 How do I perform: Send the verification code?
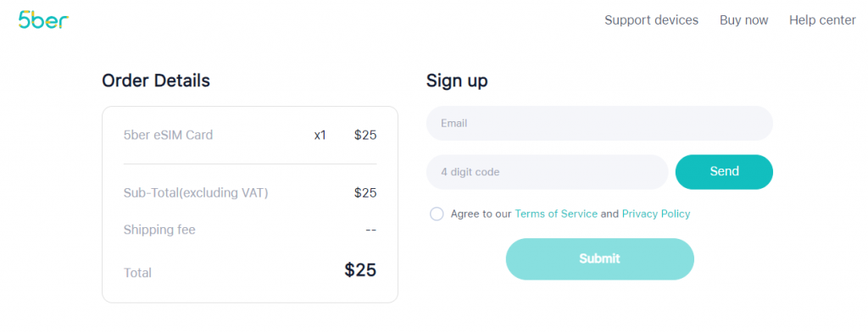click(724, 172)
